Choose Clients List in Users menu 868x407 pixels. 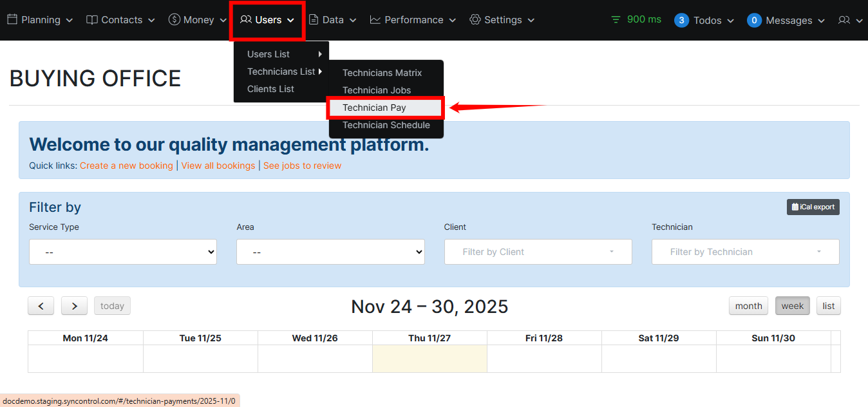(x=270, y=89)
